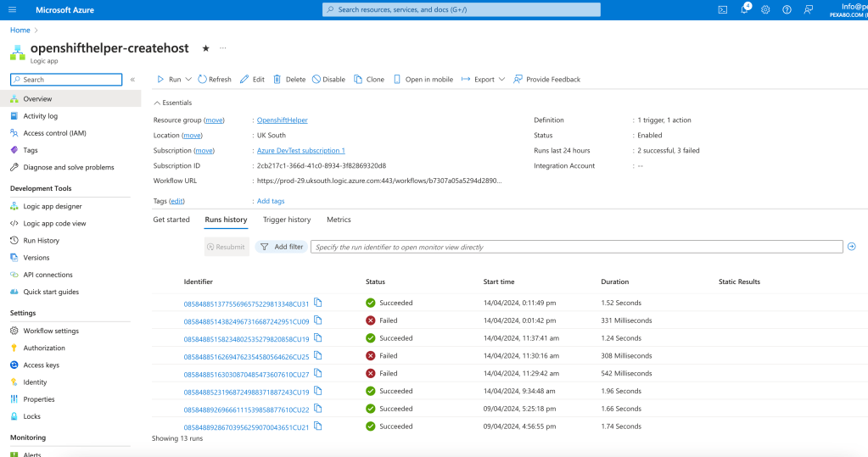This screenshot has width=868, height=457.
Task: Click the Delete toolbar button
Action: click(289, 80)
